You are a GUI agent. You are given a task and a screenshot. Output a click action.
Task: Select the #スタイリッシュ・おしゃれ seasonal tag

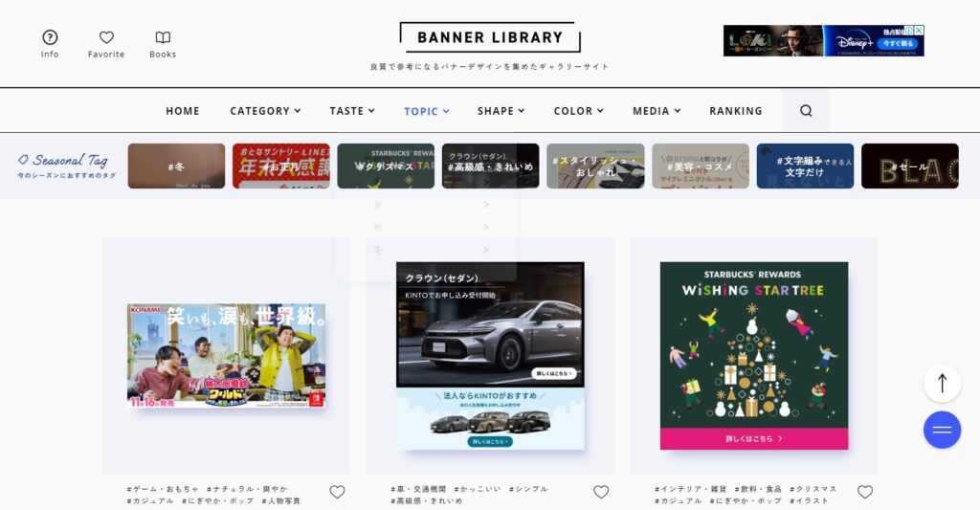(x=595, y=166)
